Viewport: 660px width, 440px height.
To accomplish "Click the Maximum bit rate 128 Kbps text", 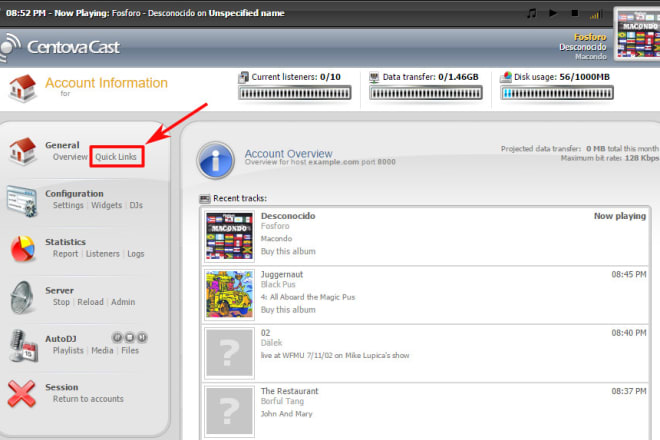I will (610, 158).
